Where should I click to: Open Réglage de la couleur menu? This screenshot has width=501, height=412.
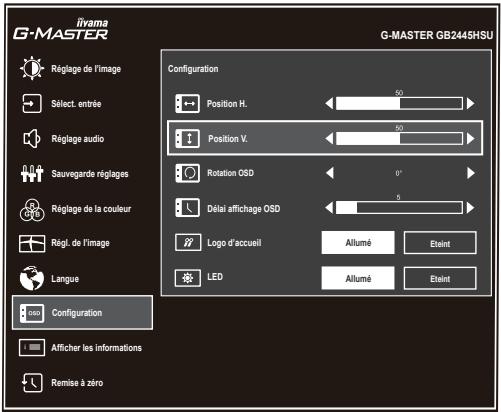91,209
